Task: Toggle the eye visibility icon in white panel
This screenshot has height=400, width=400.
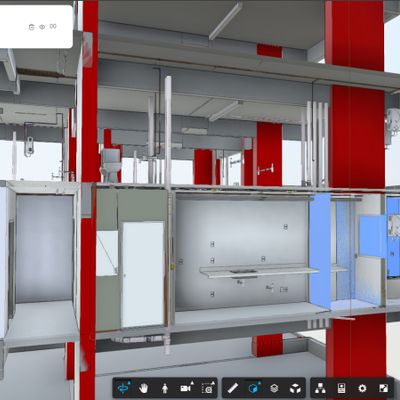Action: click(42, 27)
